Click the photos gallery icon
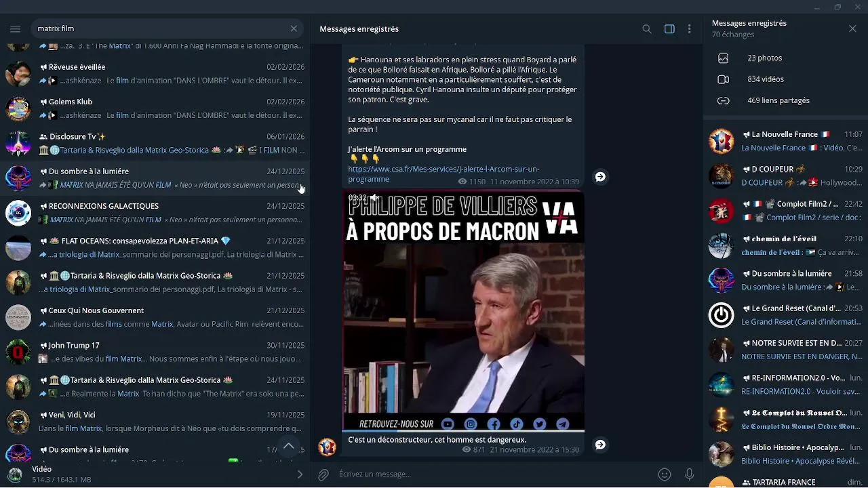 point(724,58)
